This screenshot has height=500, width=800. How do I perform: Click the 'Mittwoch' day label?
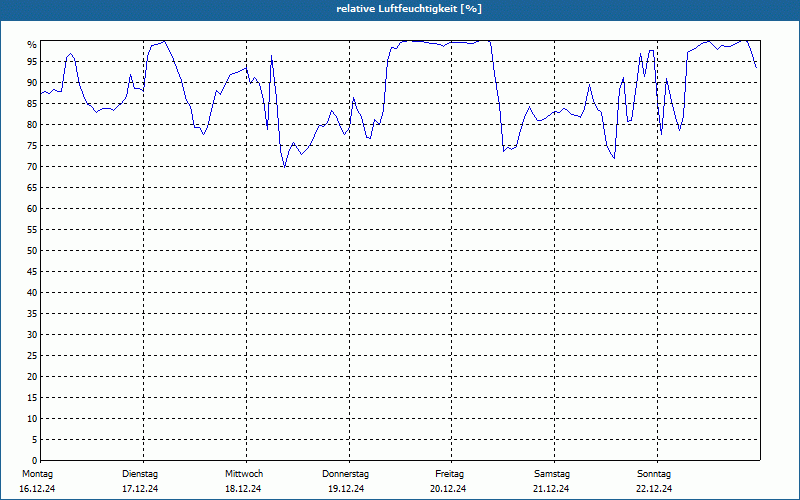[244, 474]
